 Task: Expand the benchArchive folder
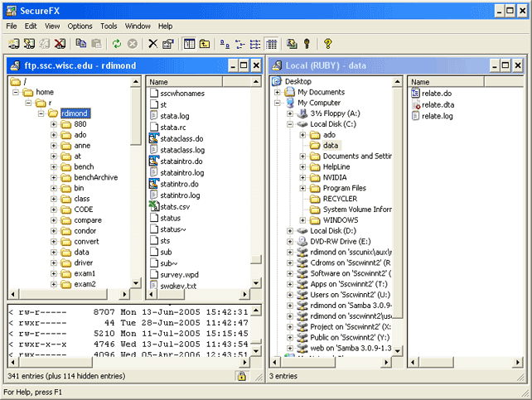(54, 177)
